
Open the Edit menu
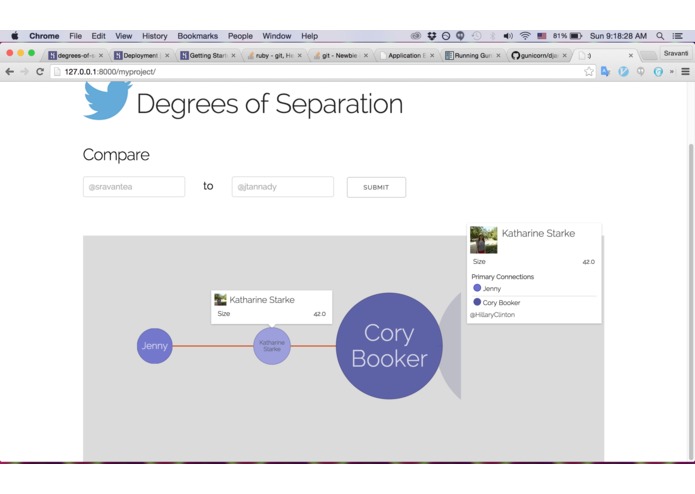[x=98, y=36]
